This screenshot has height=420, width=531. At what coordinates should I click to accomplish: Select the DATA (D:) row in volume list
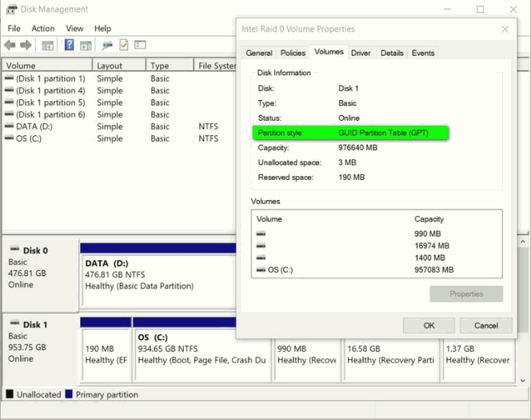pos(37,126)
